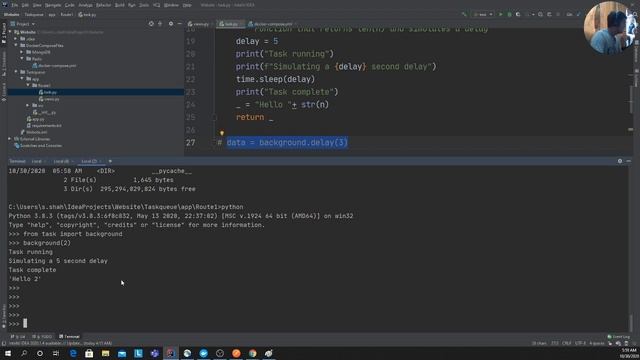Open Windows Start menu
The image size is (640, 360).
8,353
